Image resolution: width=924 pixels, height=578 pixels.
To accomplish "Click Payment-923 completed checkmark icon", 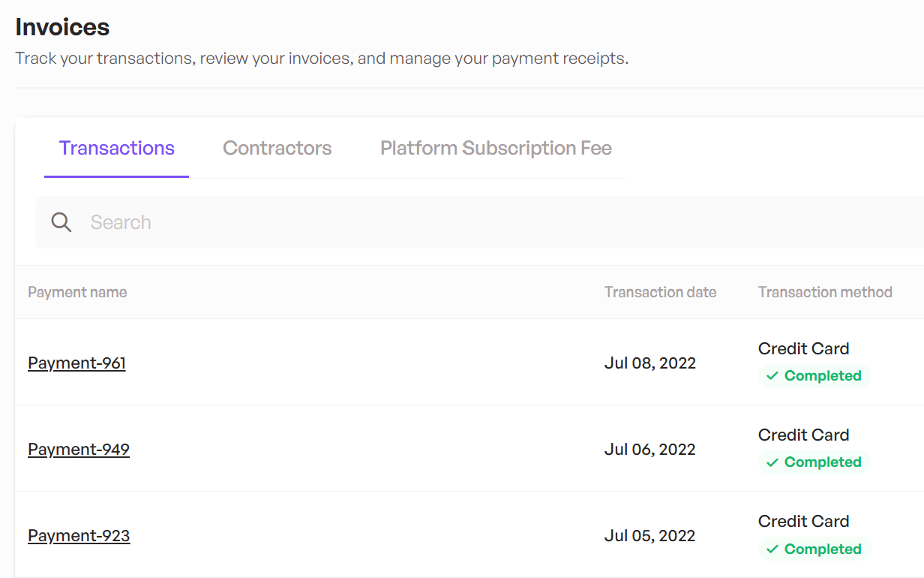I will pyautogui.click(x=772, y=549).
